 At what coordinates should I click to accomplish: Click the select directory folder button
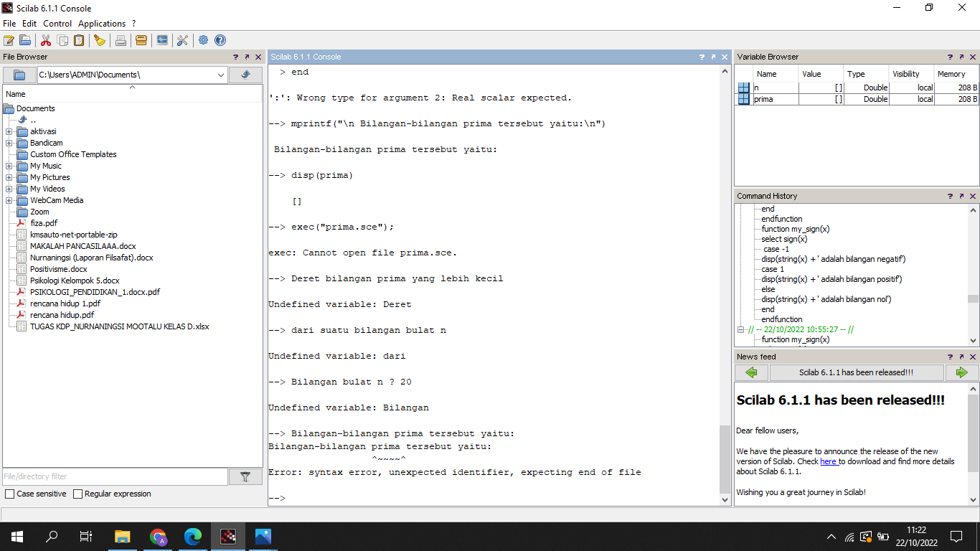pyautogui.click(x=19, y=75)
